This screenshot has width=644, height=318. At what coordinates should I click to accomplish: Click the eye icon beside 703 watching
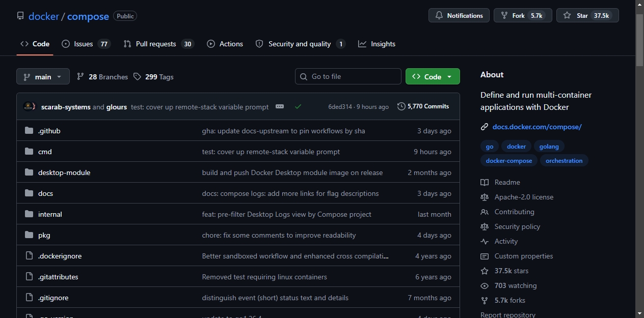pyautogui.click(x=485, y=285)
